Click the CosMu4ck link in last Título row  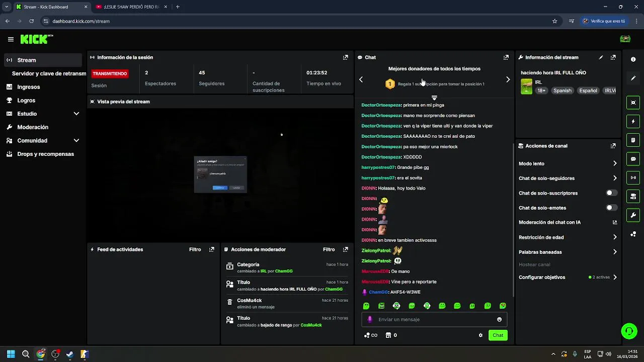coord(311,325)
